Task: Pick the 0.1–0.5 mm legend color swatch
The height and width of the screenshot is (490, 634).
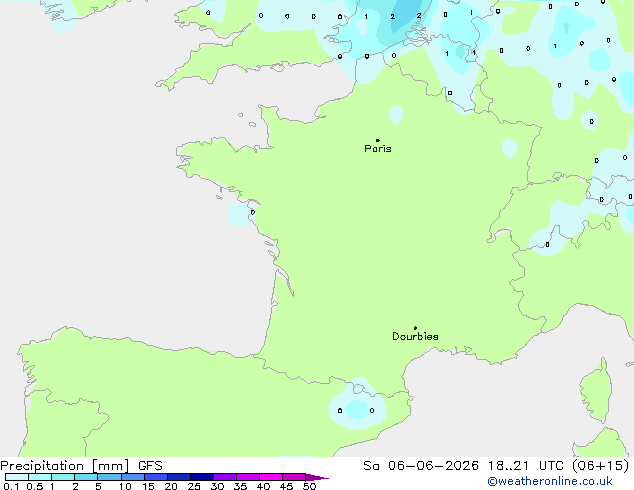Action: (17, 477)
